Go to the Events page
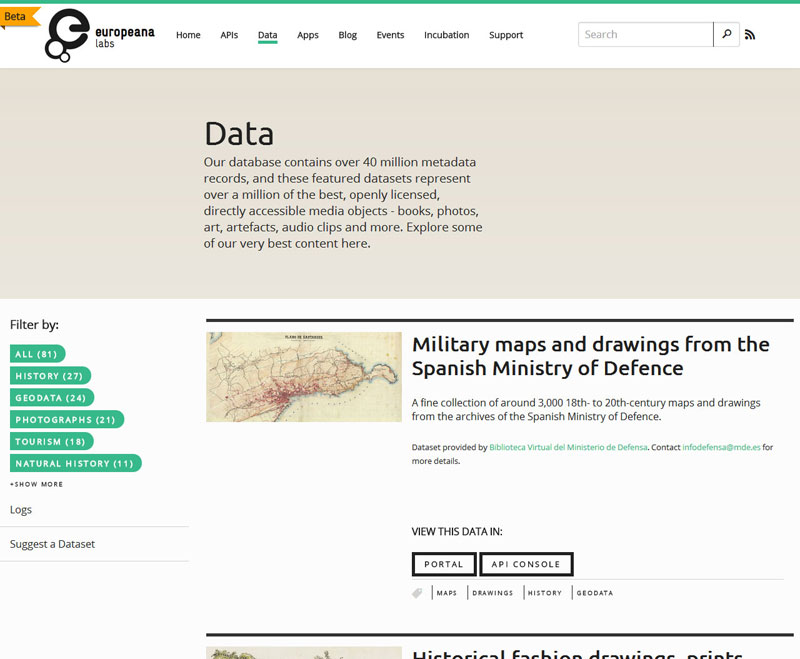The width and height of the screenshot is (800, 659). (x=390, y=35)
